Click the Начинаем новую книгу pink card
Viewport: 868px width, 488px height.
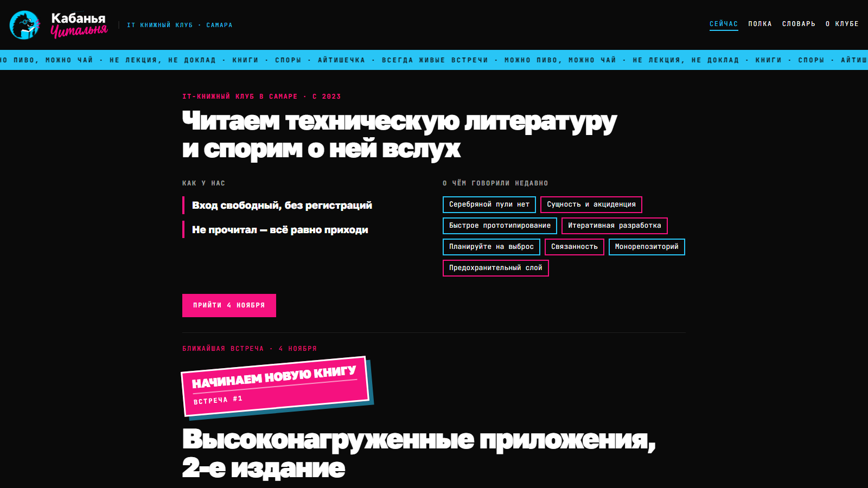(x=276, y=387)
